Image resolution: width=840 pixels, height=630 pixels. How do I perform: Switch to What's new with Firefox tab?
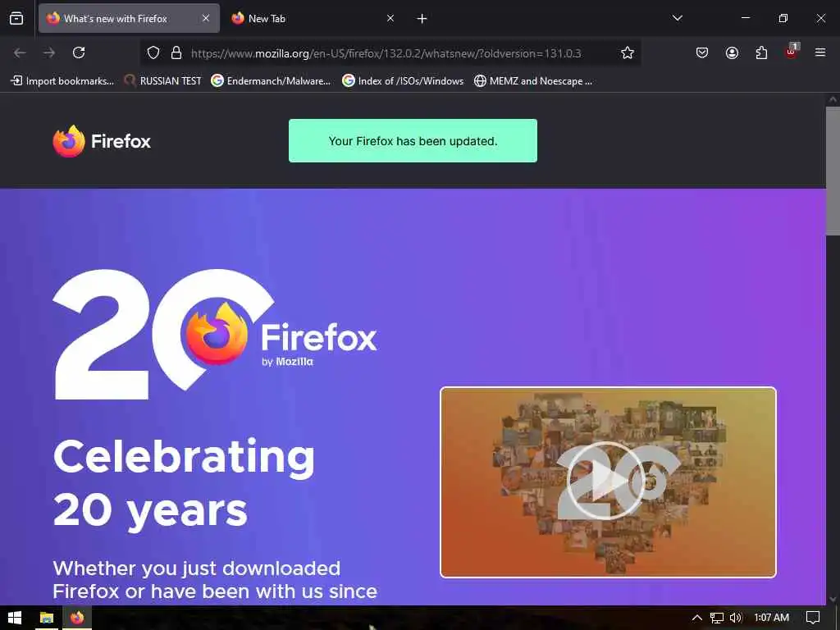[129, 18]
